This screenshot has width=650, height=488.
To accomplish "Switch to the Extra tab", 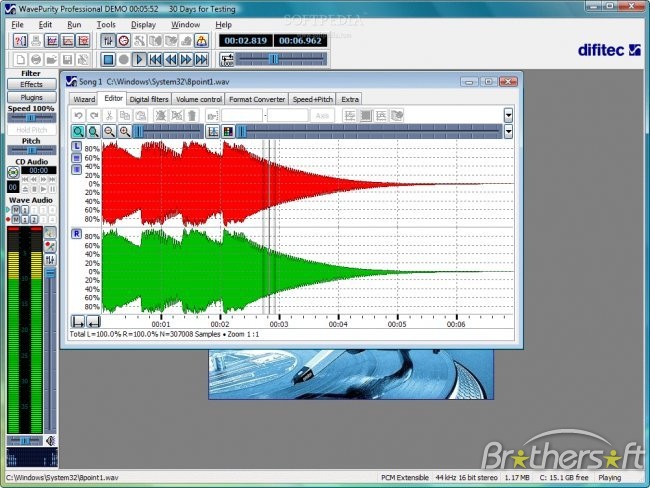I will [x=350, y=99].
